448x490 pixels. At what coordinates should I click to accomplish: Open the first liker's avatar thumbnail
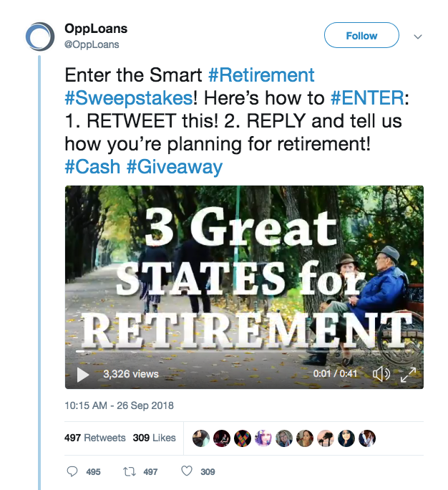201,438
